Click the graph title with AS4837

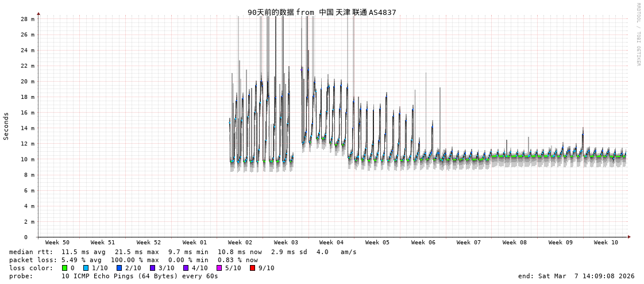[x=322, y=12]
